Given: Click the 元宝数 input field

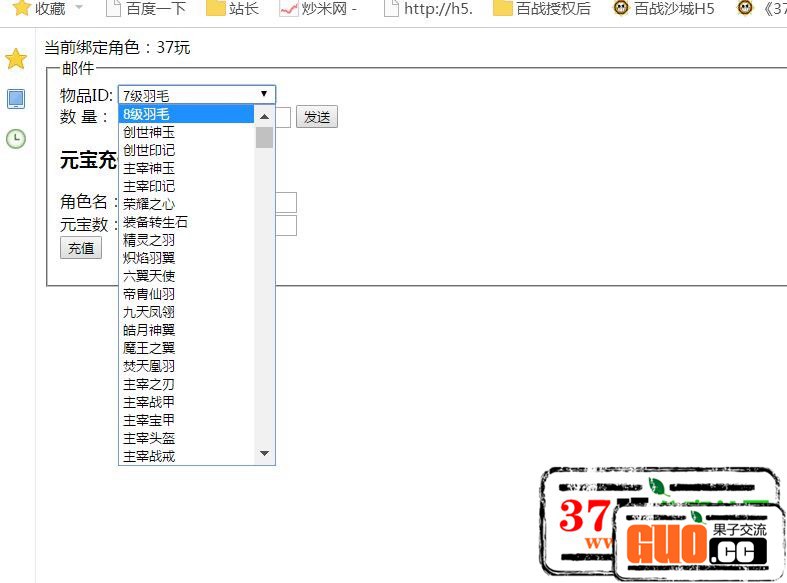Looking at the screenshot, I should (x=286, y=225).
